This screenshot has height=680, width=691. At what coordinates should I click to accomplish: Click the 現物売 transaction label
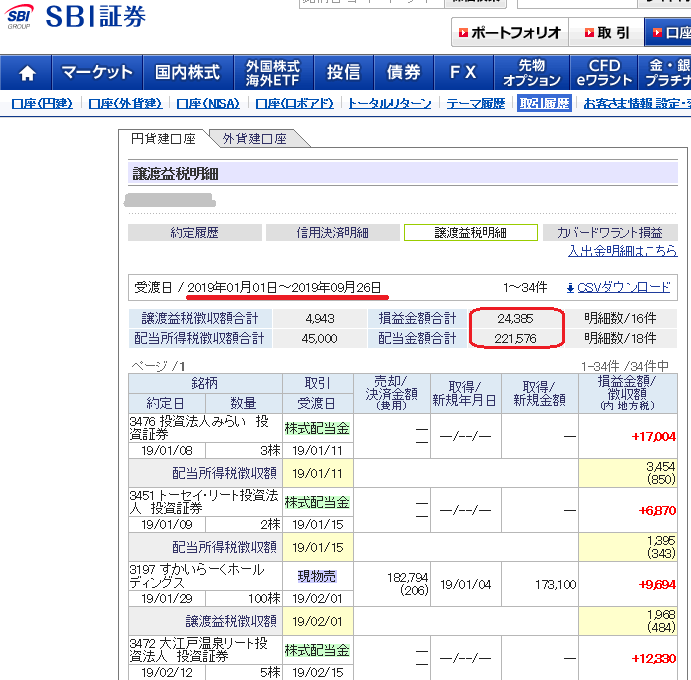point(317,576)
